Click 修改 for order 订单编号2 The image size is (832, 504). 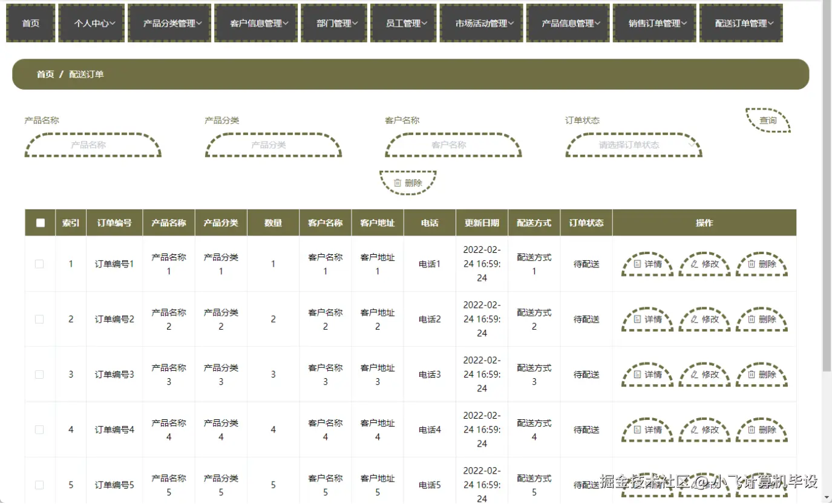coord(704,319)
